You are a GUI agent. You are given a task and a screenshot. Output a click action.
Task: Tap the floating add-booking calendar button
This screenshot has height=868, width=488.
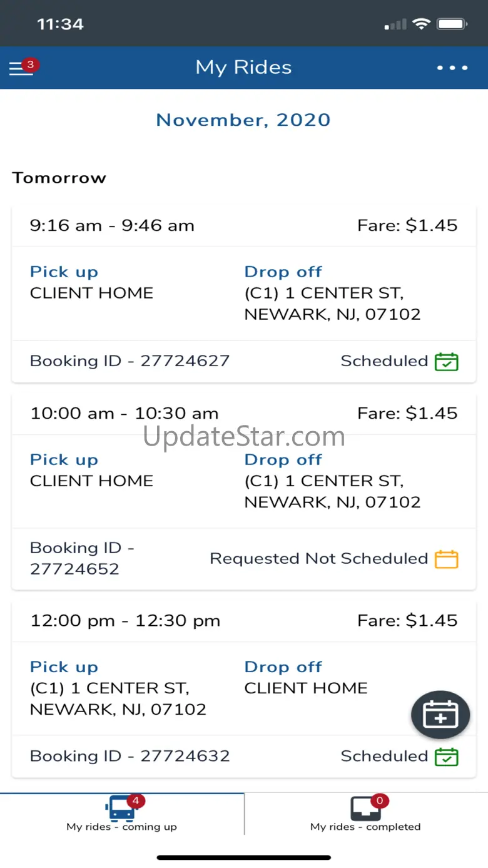(440, 715)
